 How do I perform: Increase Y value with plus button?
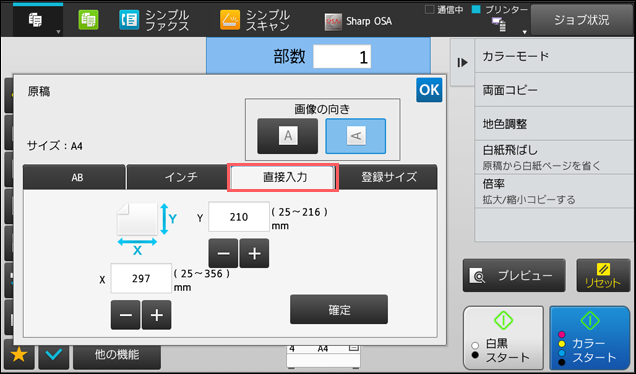coord(254,254)
